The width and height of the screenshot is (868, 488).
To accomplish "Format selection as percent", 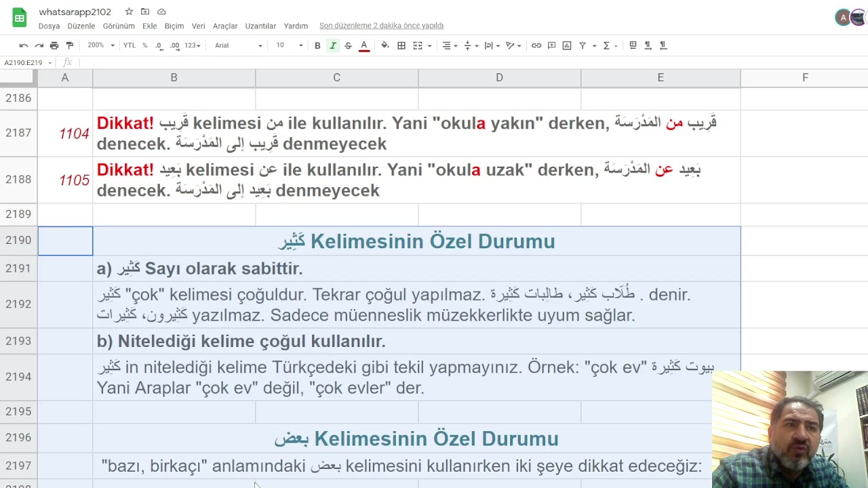I will (144, 45).
